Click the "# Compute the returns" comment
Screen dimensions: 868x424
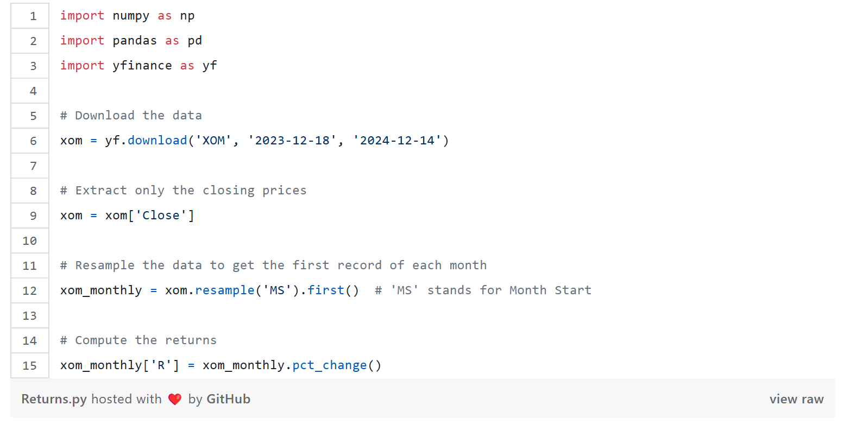pyautogui.click(x=138, y=340)
